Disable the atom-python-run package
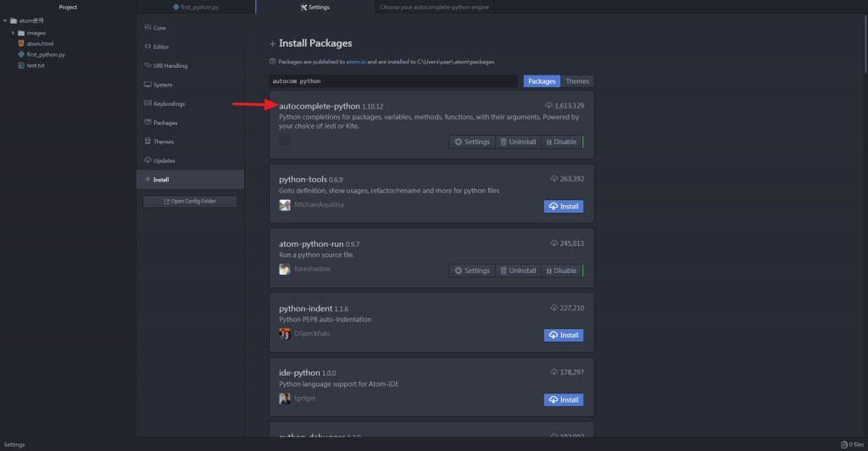 click(x=562, y=270)
